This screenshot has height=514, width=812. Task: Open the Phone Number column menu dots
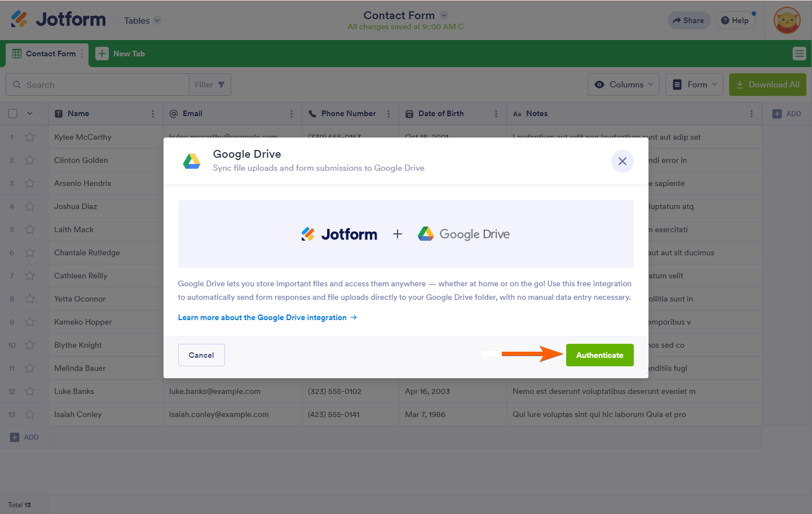[389, 114]
